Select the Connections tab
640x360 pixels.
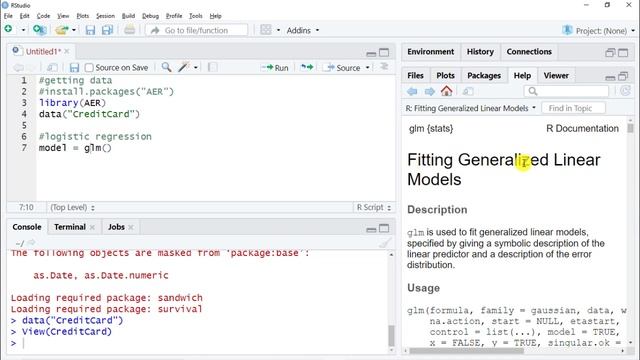click(529, 52)
